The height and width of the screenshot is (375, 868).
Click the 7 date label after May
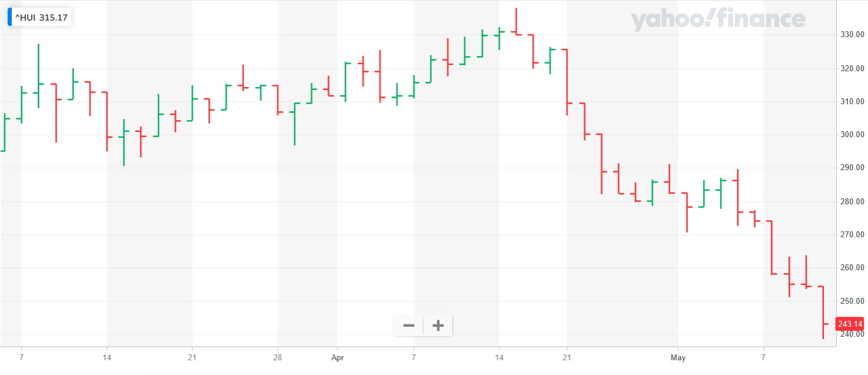[764, 357]
